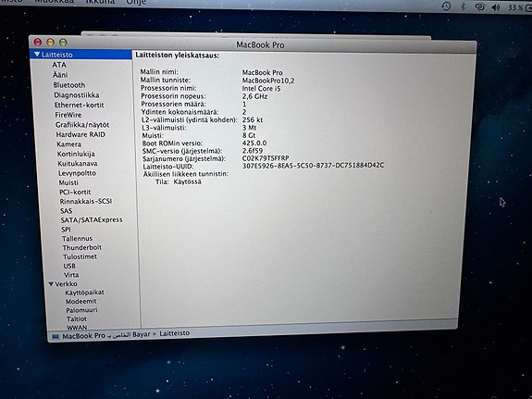Click the battery status indicator

(x=519, y=7)
